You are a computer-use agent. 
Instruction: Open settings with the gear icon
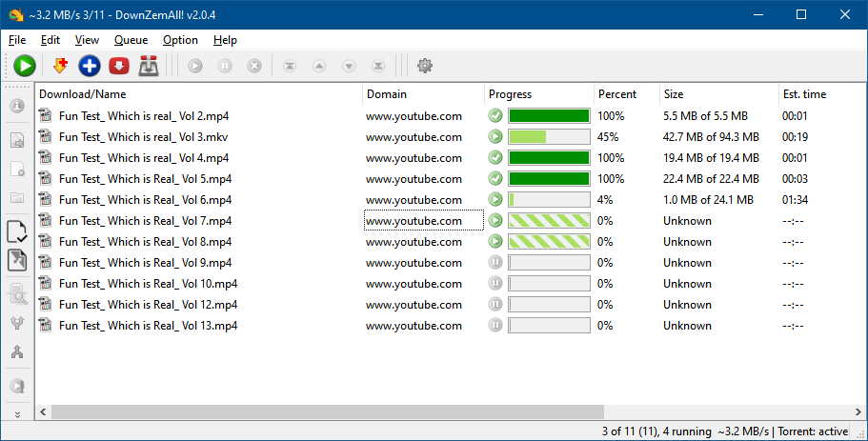425,66
